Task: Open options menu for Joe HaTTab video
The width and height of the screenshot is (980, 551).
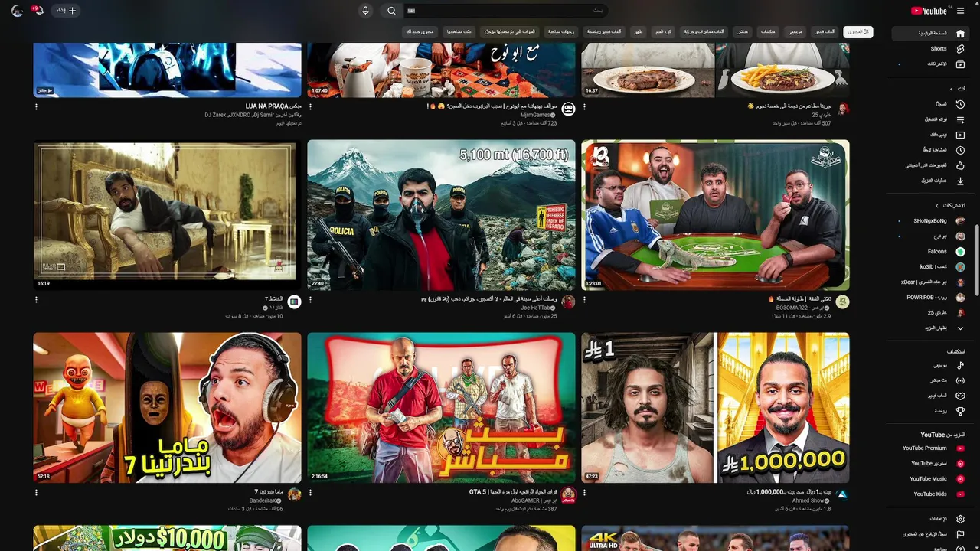Action: pos(310,300)
